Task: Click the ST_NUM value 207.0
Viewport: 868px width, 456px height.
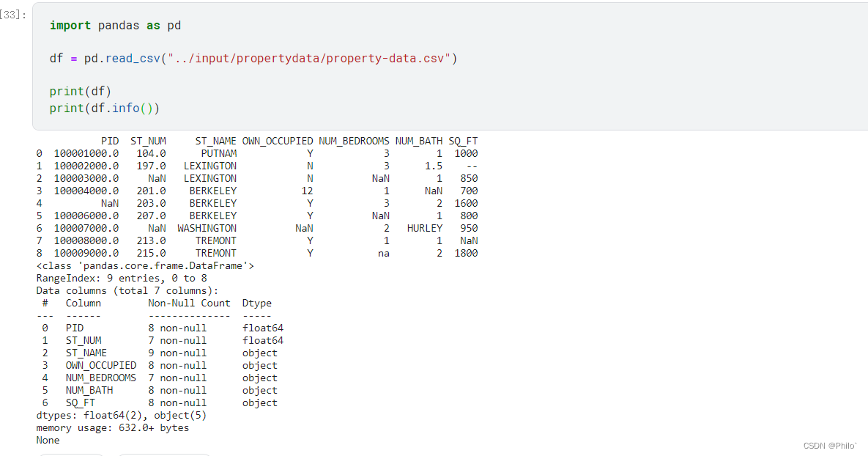Action: pos(151,216)
